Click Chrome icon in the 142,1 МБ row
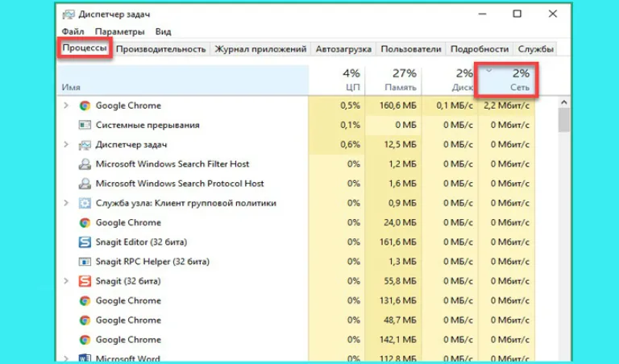The height and width of the screenshot is (364, 619). pyautogui.click(x=85, y=340)
